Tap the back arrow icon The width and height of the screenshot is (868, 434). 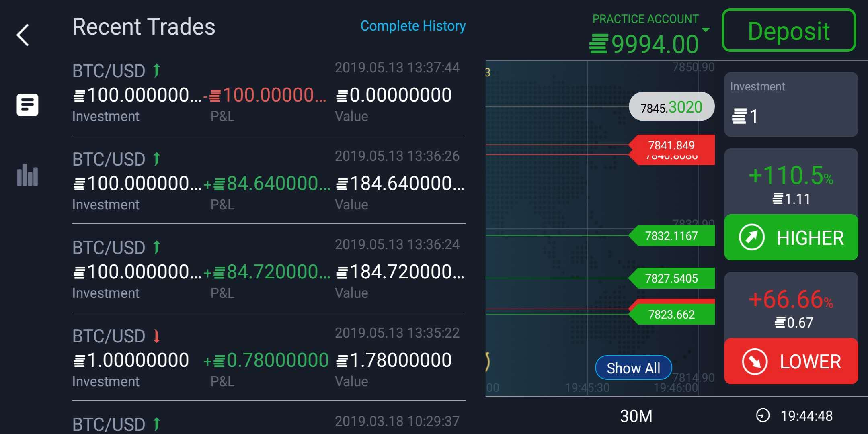pyautogui.click(x=23, y=35)
